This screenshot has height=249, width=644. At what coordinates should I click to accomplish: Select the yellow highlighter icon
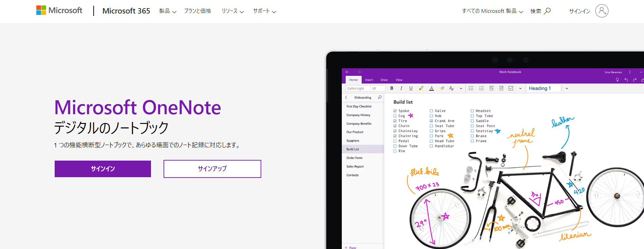coord(421,88)
